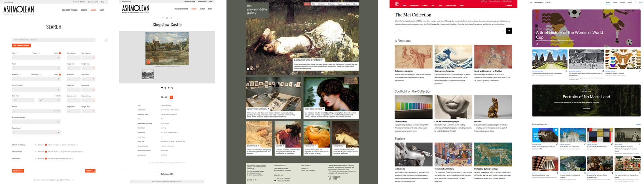
Task: Click the Museums Sites logo in gallery footer
Action: pyautogui.click(x=334, y=178)
